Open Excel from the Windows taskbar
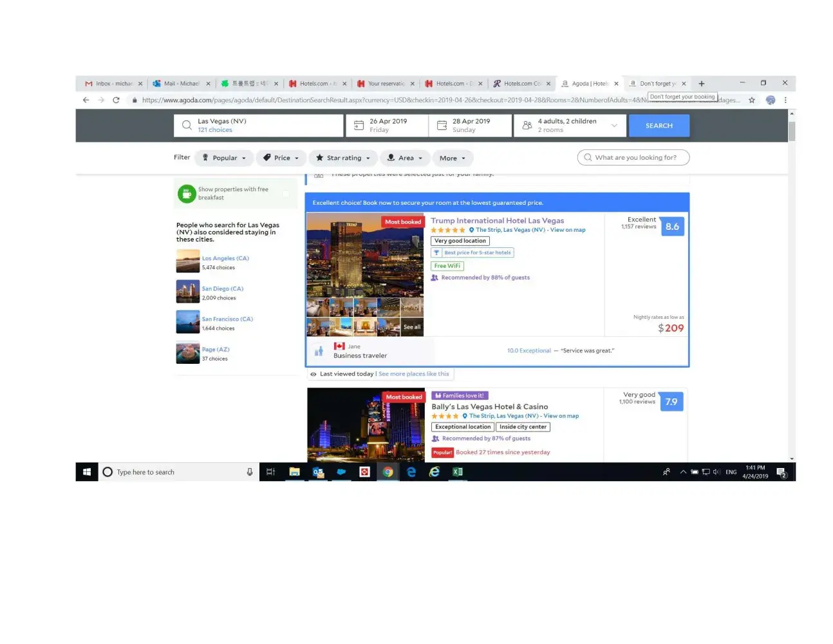This screenshot has width=833, height=644. (458, 472)
